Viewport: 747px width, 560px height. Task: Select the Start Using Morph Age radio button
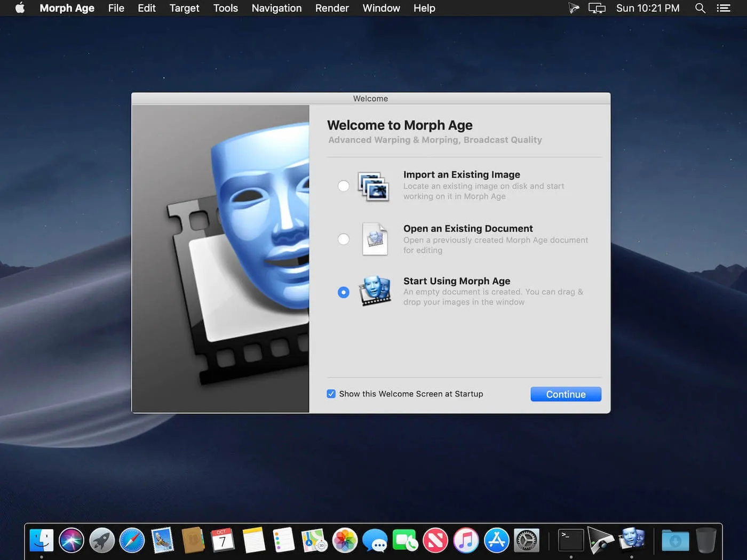pos(344,292)
